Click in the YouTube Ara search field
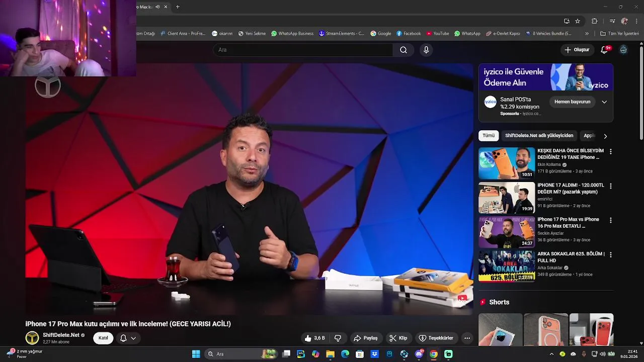Image resolution: width=644 pixels, height=362 pixels. (303, 50)
